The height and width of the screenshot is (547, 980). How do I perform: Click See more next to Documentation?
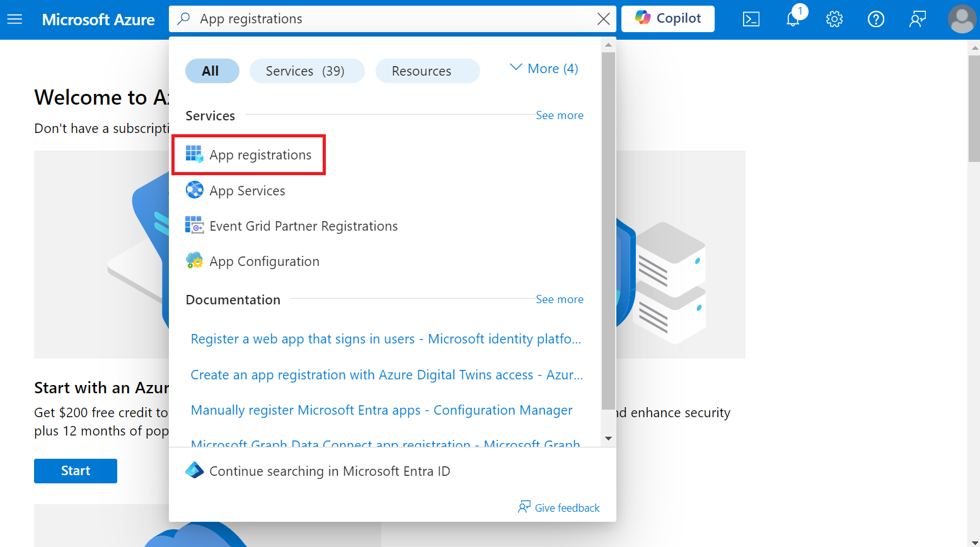coord(559,299)
